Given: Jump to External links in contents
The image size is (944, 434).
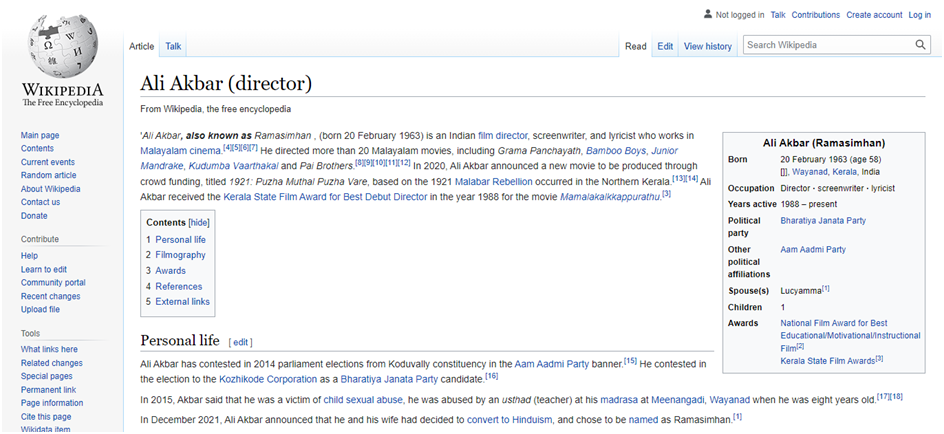Looking at the screenshot, I should [182, 302].
